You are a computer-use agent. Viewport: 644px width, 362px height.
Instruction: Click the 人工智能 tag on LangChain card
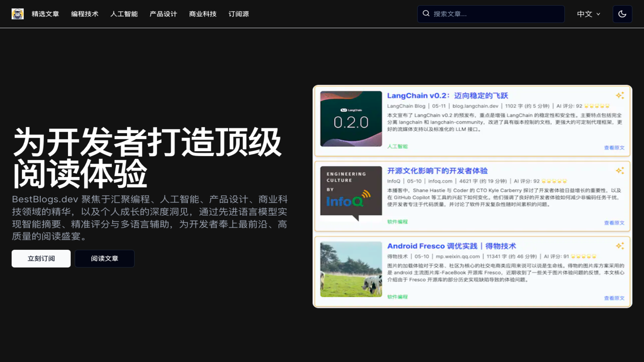pyautogui.click(x=397, y=146)
